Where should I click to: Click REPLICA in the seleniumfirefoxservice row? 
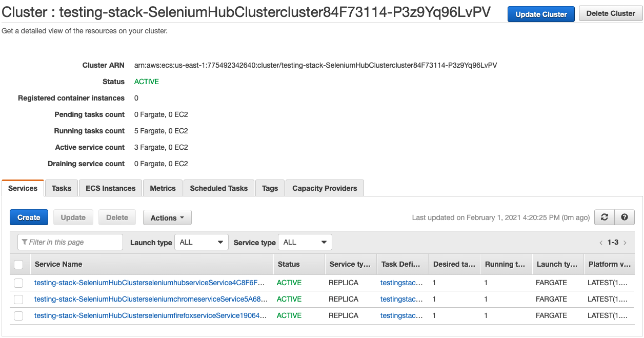[344, 315]
